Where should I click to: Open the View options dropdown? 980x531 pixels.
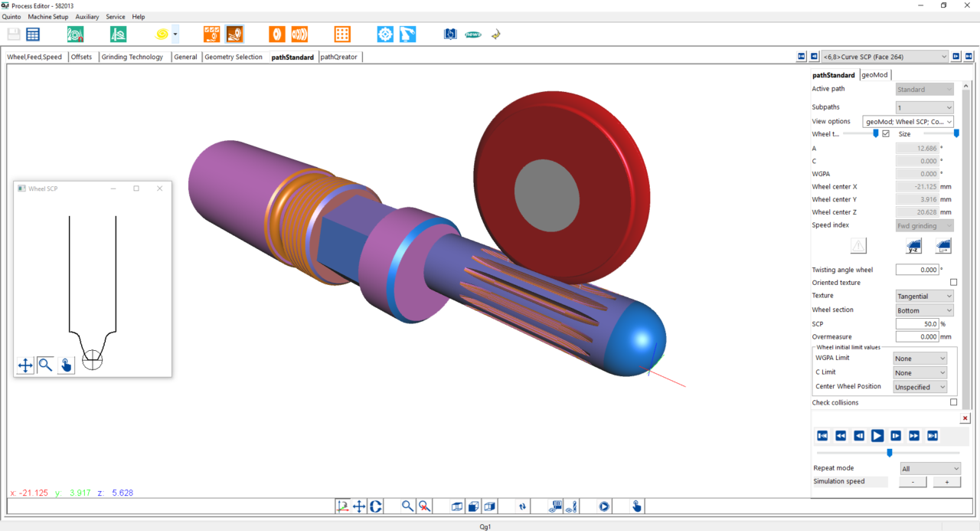pos(908,122)
